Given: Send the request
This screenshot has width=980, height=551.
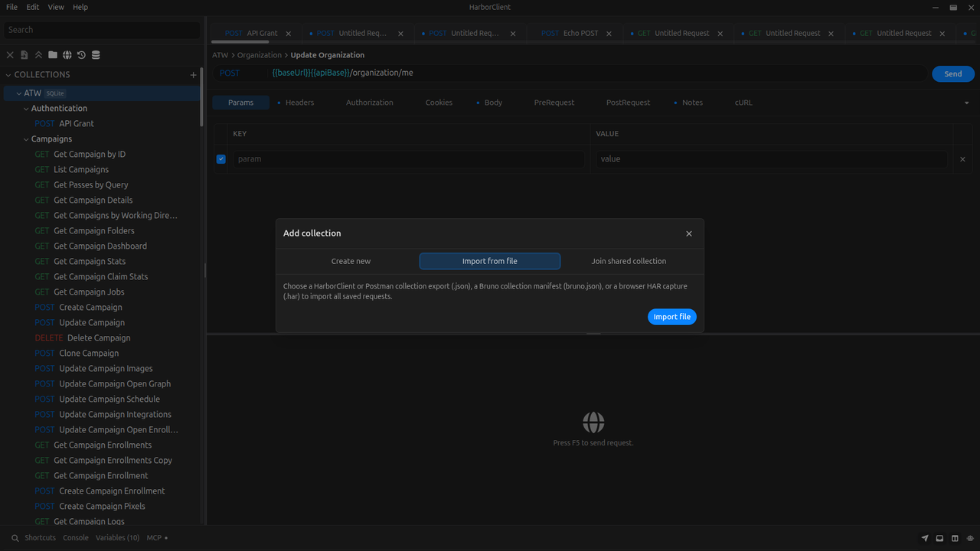Looking at the screenshot, I should pos(953,74).
